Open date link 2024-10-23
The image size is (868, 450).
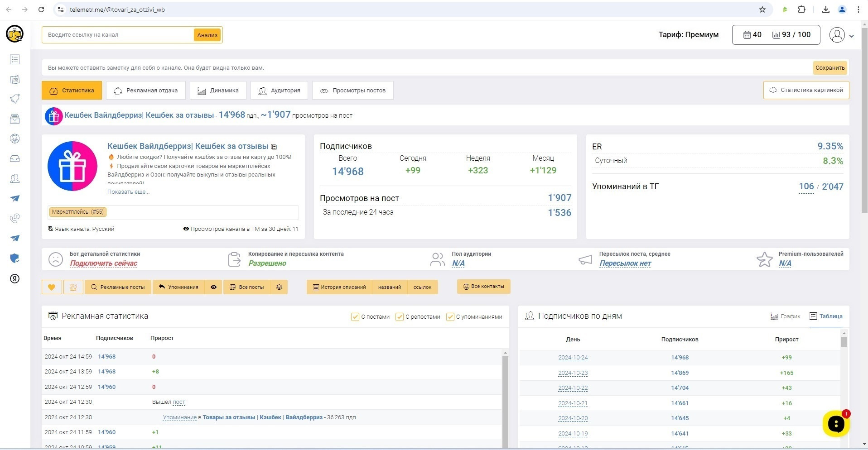click(573, 373)
